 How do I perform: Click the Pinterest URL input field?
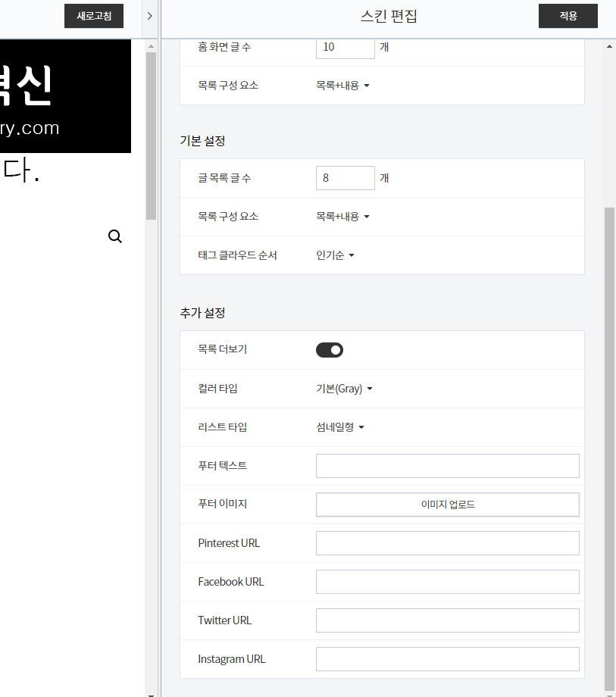pyautogui.click(x=448, y=543)
